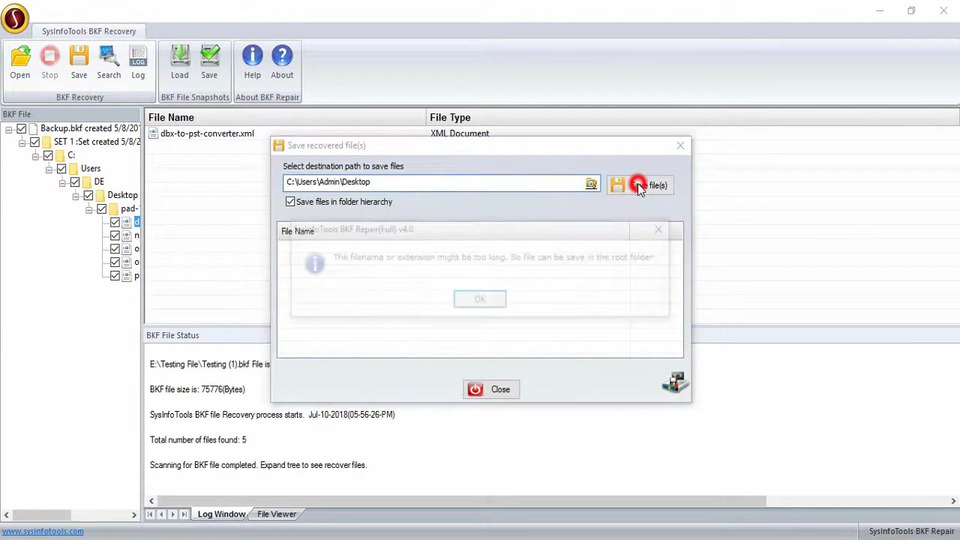The image size is (960, 540).
Task: Open a BKF file with the Open icon
Action: (x=20, y=62)
